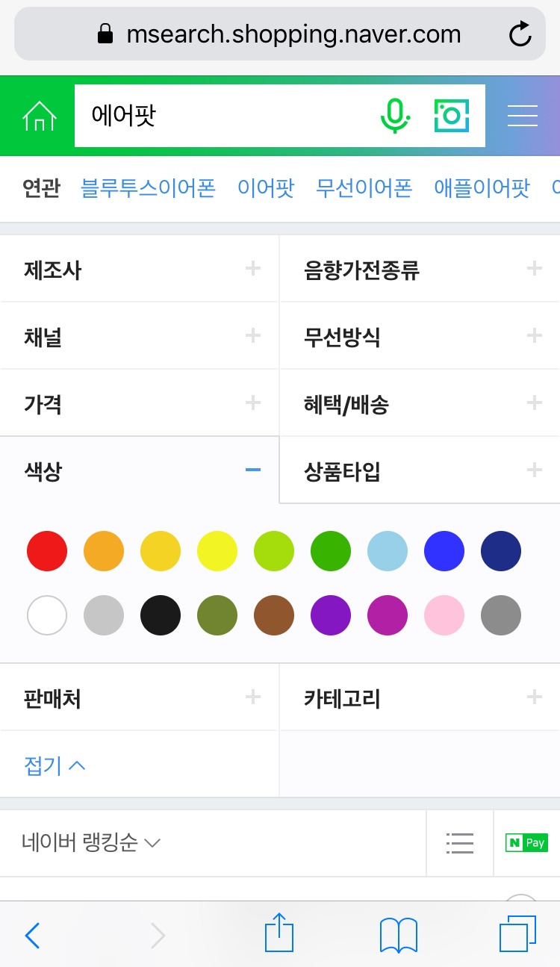Show open tabs in Safari
Screen dimensions: 560x967
tap(517, 934)
